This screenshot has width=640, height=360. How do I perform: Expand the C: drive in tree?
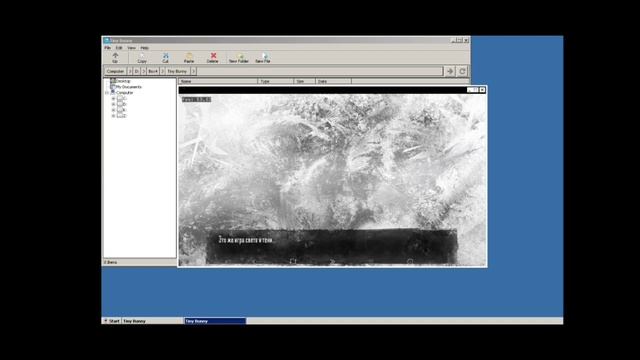[113, 98]
